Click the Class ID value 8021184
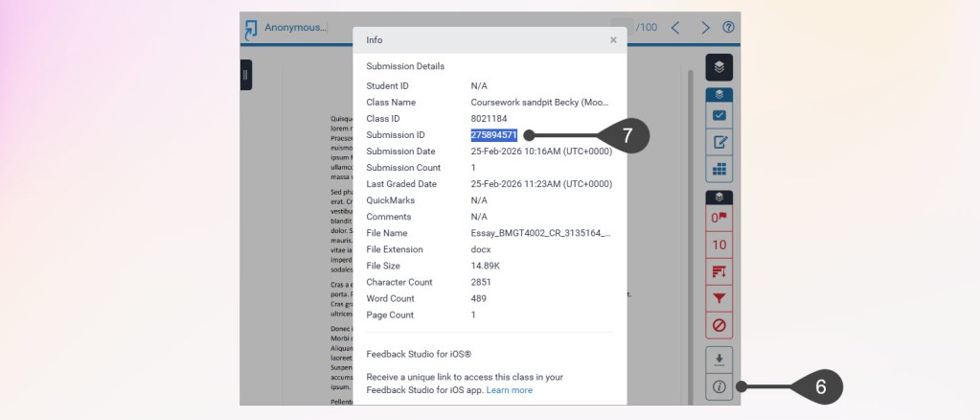 pyautogui.click(x=489, y=119)
